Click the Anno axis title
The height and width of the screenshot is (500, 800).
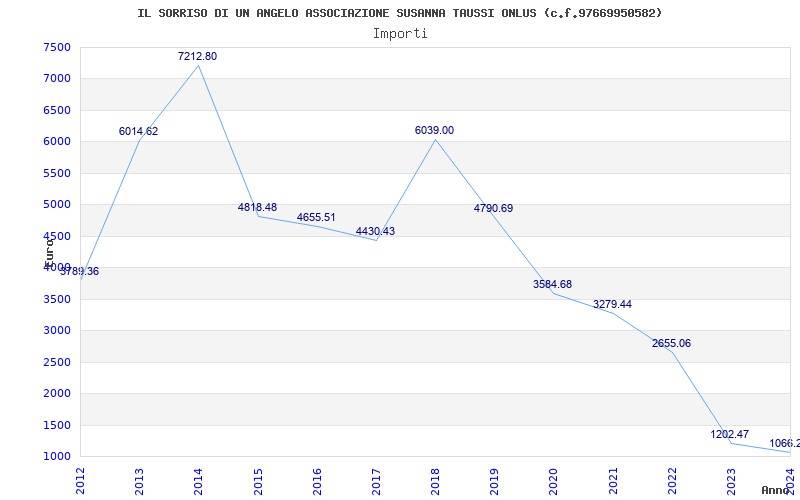tap(776, 490)
